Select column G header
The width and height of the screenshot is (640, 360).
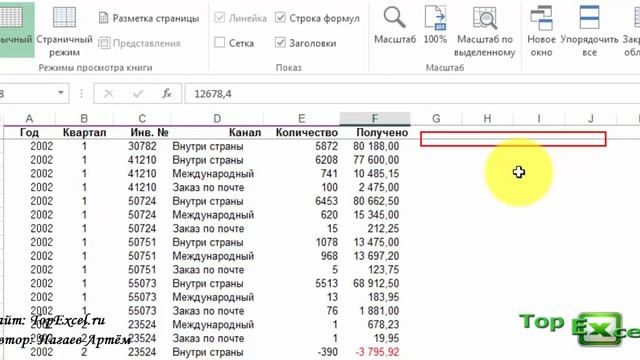tap(436, 118)
